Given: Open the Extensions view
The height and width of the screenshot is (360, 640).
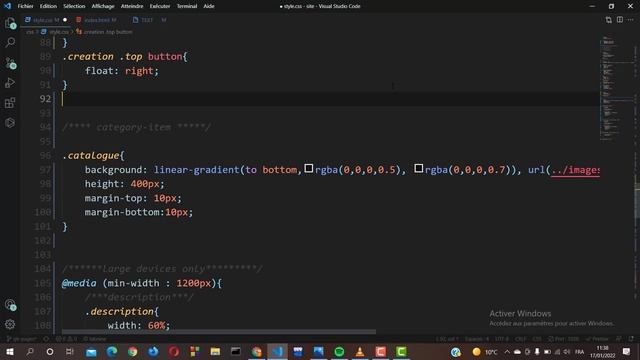Looking at the screenshot, I should (x=10, y=102).
